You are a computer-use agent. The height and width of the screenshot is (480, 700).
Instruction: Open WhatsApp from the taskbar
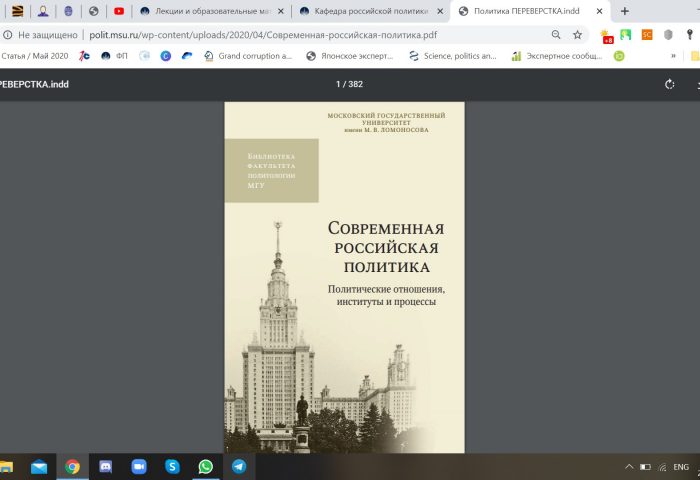tap(205, 466)
